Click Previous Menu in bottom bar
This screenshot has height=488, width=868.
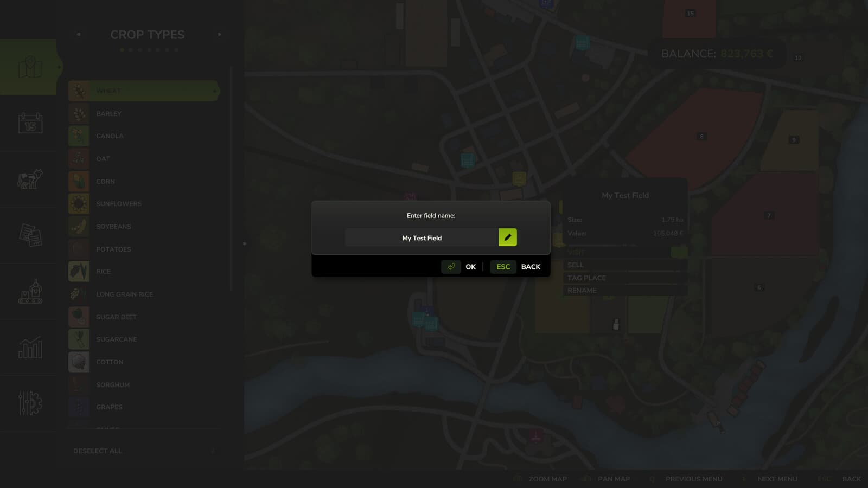pyautogui.click(x=694, y=479)
